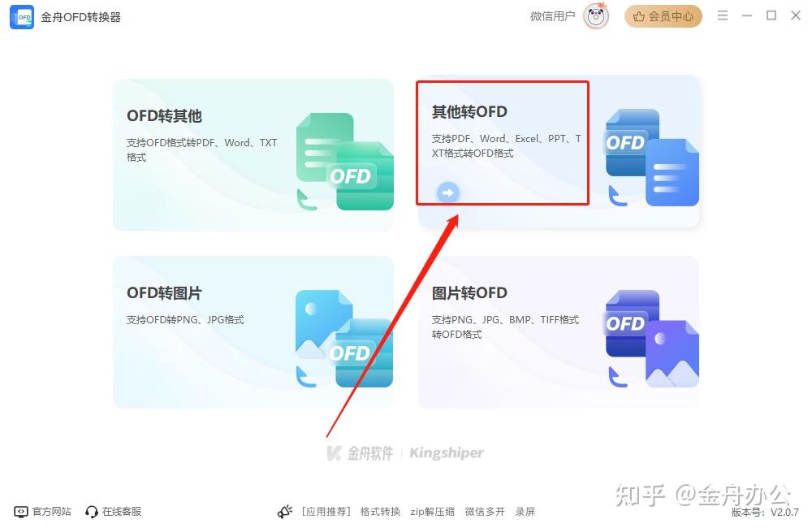The width and height of the screenshot is (812, 528).
Task: Click the 金舟OFD转换器 app logo icon
Action: [x=21, y=16]
